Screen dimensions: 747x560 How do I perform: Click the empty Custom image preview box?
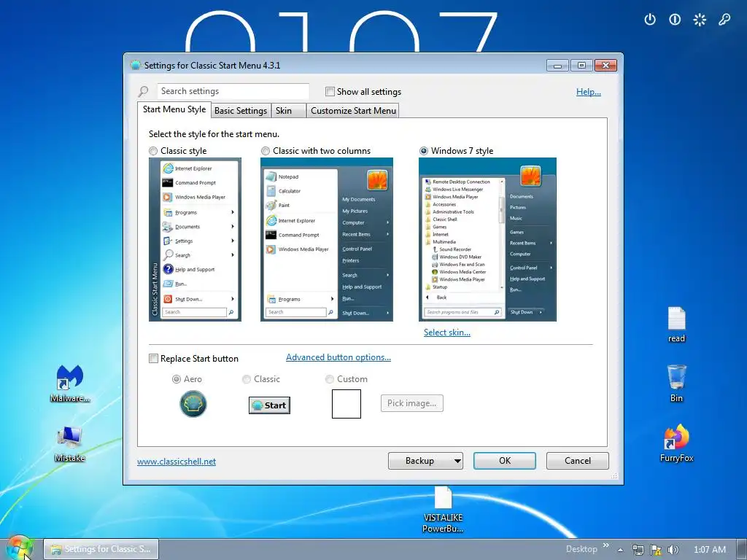[x=347, y=404]
